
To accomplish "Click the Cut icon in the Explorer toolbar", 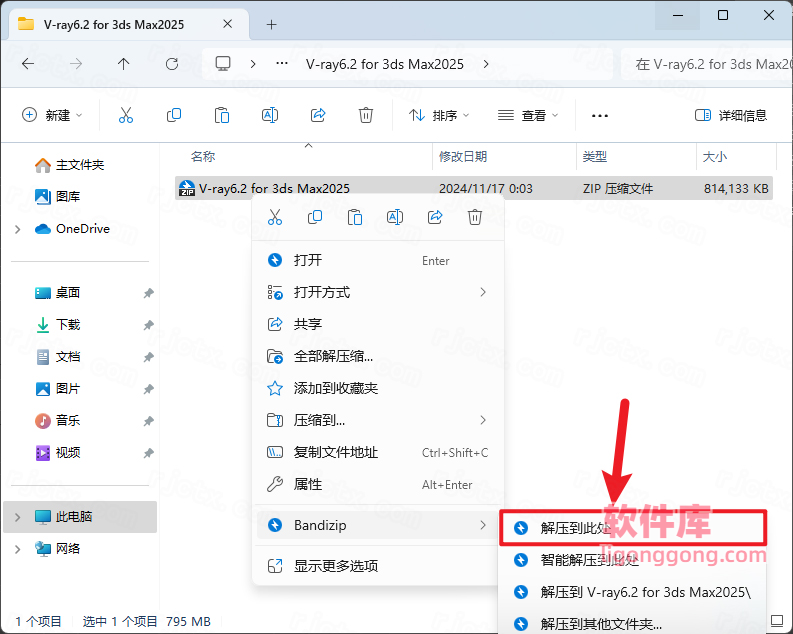I will point(125,115).
